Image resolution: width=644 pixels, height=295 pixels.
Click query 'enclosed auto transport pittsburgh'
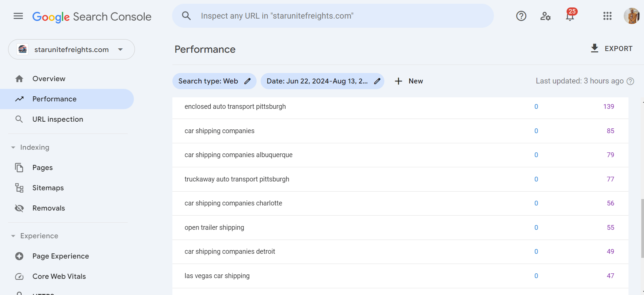click(235, 106)
